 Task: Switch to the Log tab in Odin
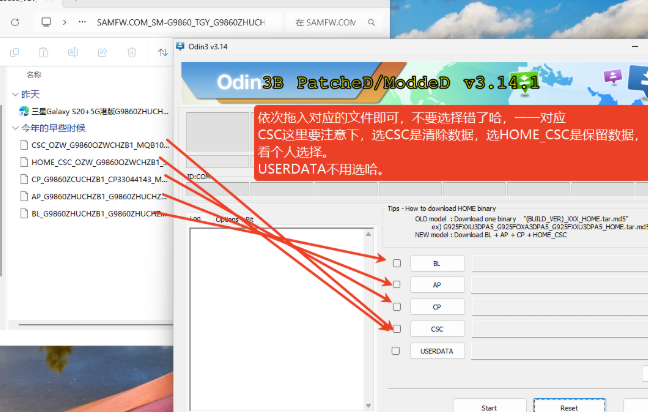click(195, 219)
